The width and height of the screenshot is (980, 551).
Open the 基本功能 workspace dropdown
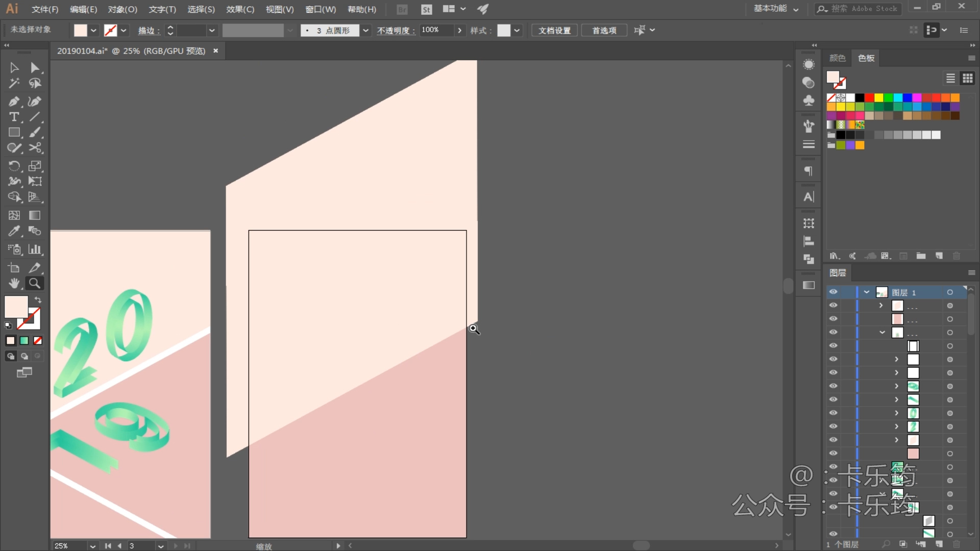(x=776, y=9)
